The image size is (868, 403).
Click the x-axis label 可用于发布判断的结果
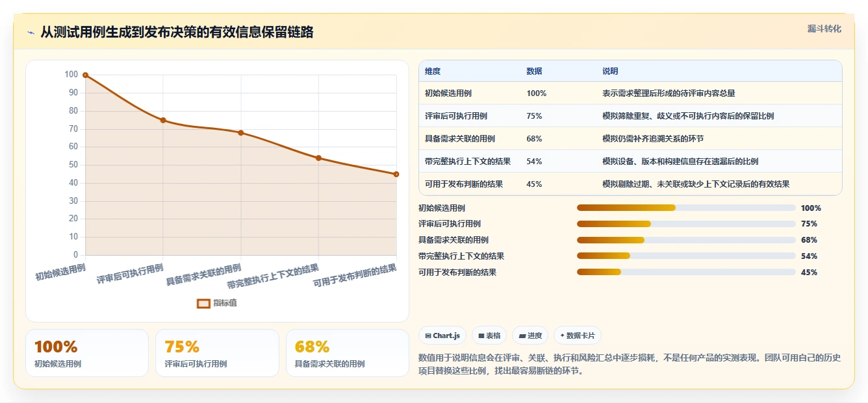355,275
